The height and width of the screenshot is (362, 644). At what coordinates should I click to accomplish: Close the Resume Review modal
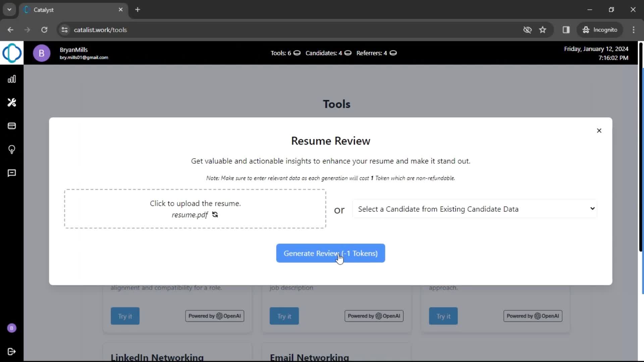click(599, 130)
